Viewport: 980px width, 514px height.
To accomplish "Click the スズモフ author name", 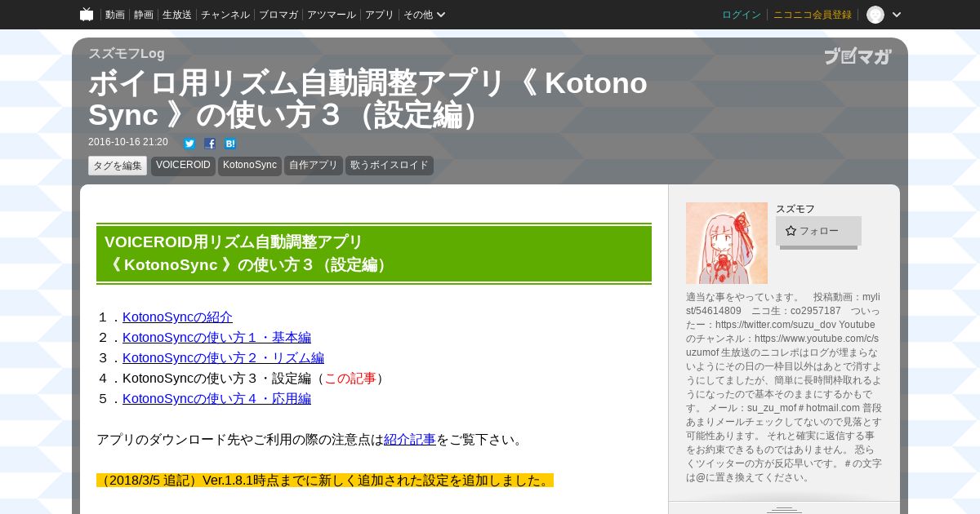I will click(795, 209).
